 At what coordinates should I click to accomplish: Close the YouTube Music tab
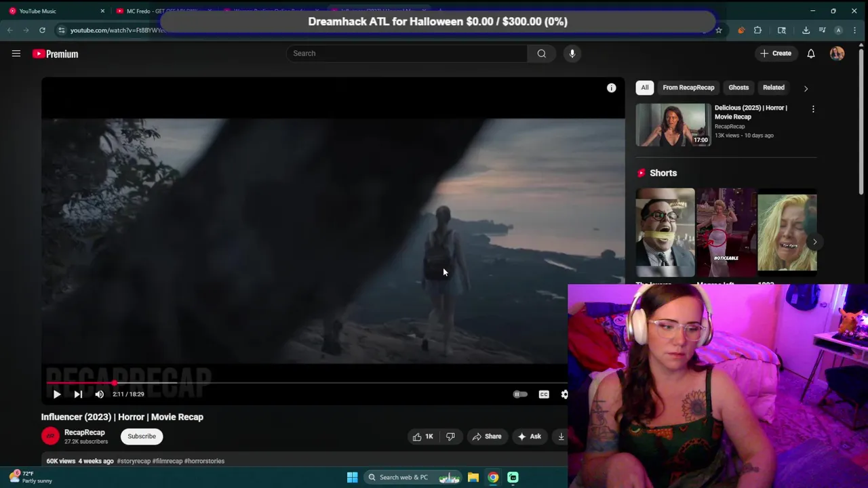pos(102,11)
